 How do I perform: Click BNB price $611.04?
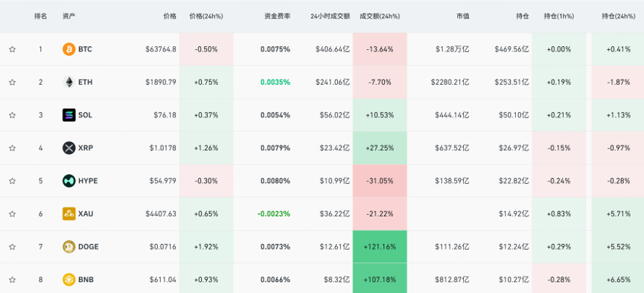click(163, 280)
